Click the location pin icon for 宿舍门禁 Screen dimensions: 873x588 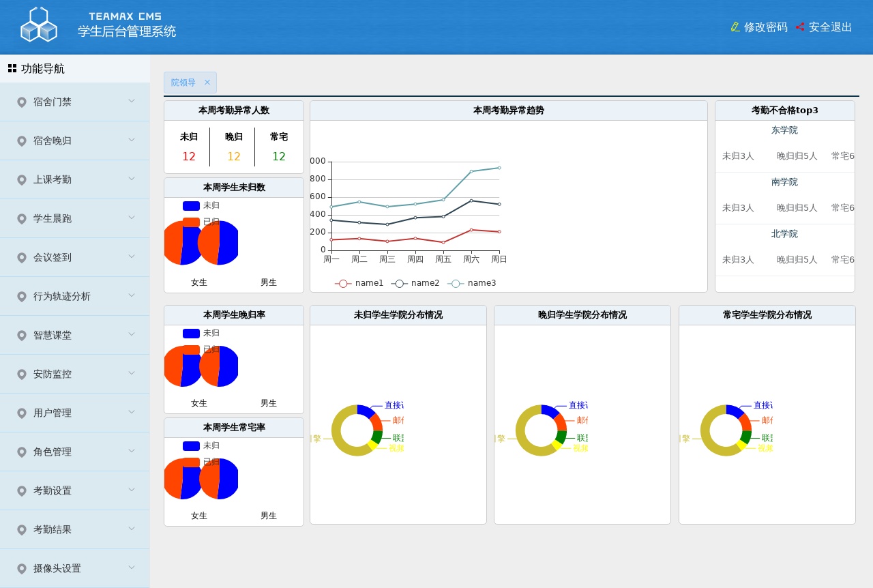(x=22, y=102)
